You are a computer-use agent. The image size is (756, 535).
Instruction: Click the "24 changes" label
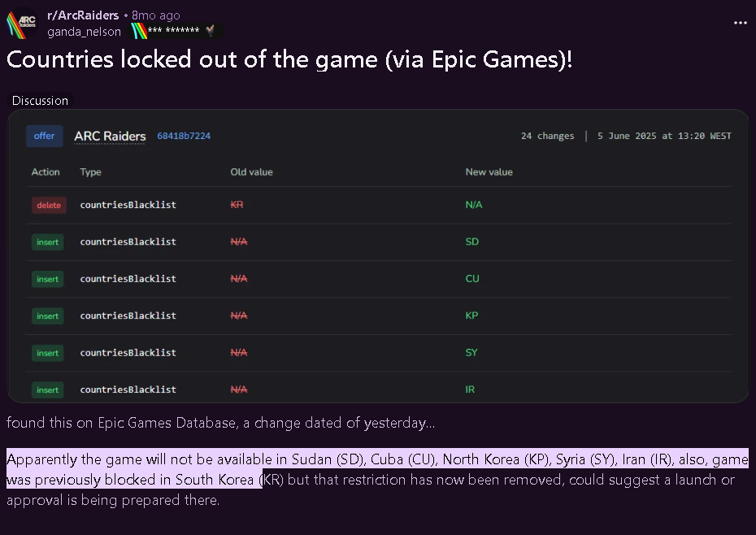click(x=547, y=136)
